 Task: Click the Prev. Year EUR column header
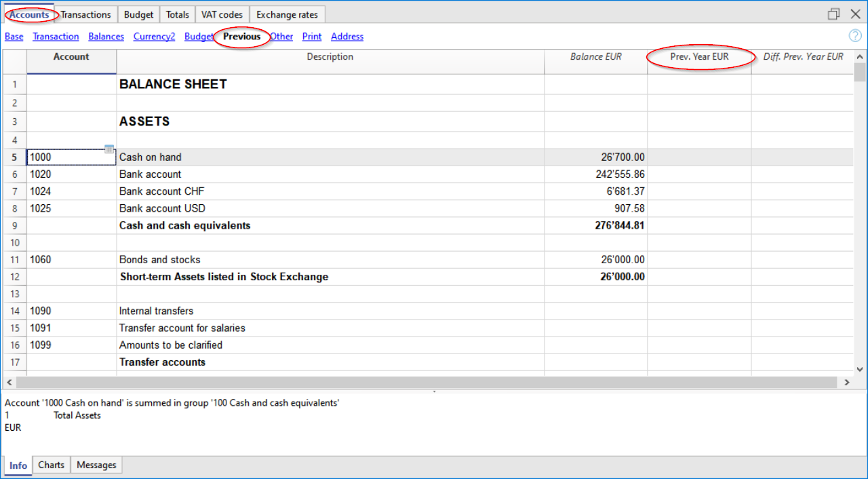(699, 57)
